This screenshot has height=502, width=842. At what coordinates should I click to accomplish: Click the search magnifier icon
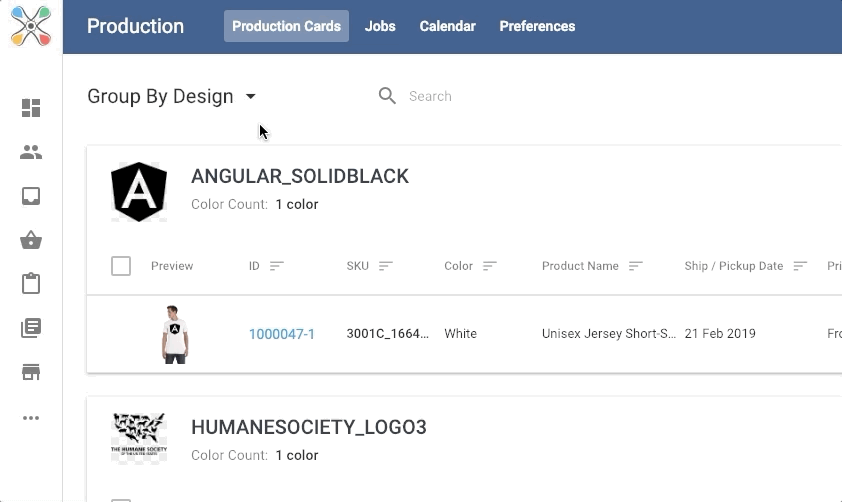[x=387, y=96]
